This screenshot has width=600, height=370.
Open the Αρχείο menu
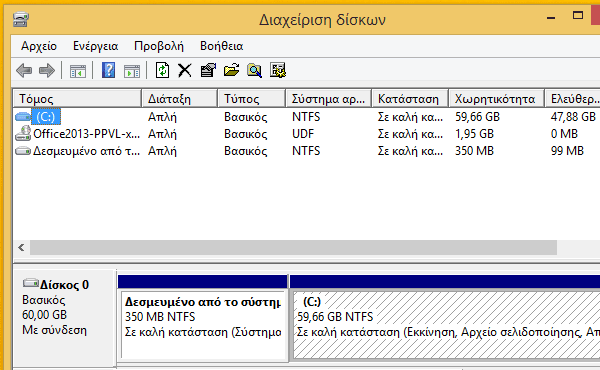click(39, 46)
